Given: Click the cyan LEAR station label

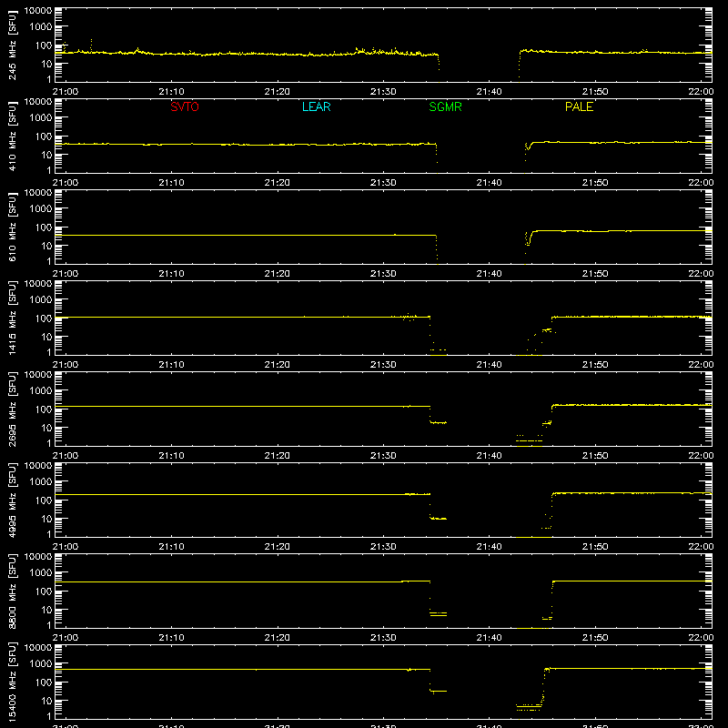Looking at the screenshot, I should [316, 106].
